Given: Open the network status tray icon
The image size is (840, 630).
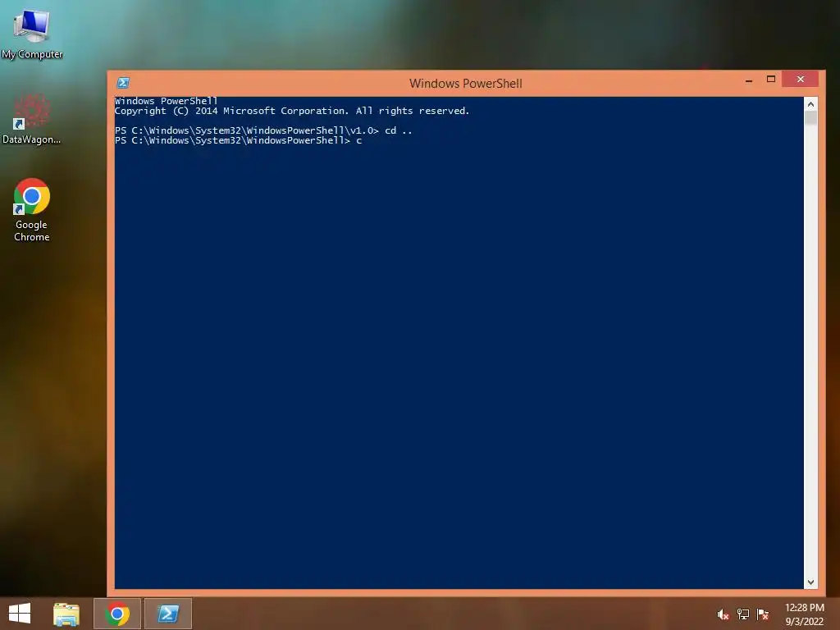Looking at the screenshot, I should coord(743,614).
